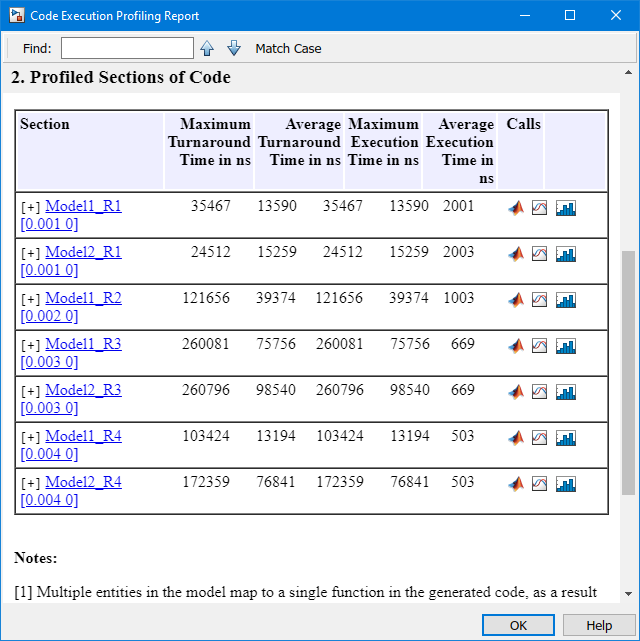
Task: Click the profiling report title bar icon
Action: click(x=17, y=16)
